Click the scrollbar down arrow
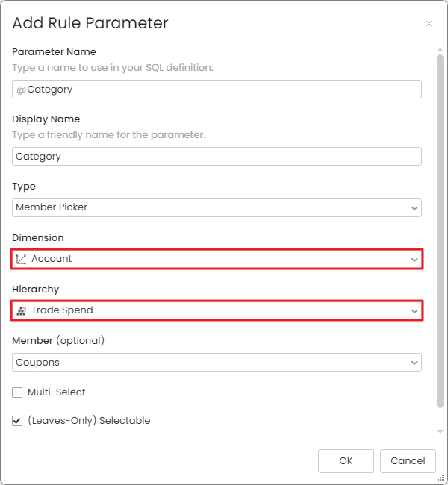 click(x=440, y=431)
